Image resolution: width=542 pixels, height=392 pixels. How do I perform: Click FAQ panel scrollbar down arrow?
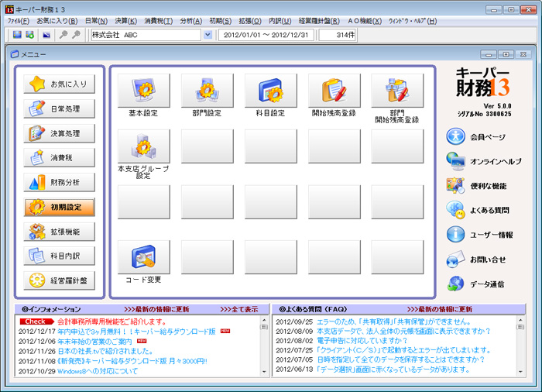(520, 372)
